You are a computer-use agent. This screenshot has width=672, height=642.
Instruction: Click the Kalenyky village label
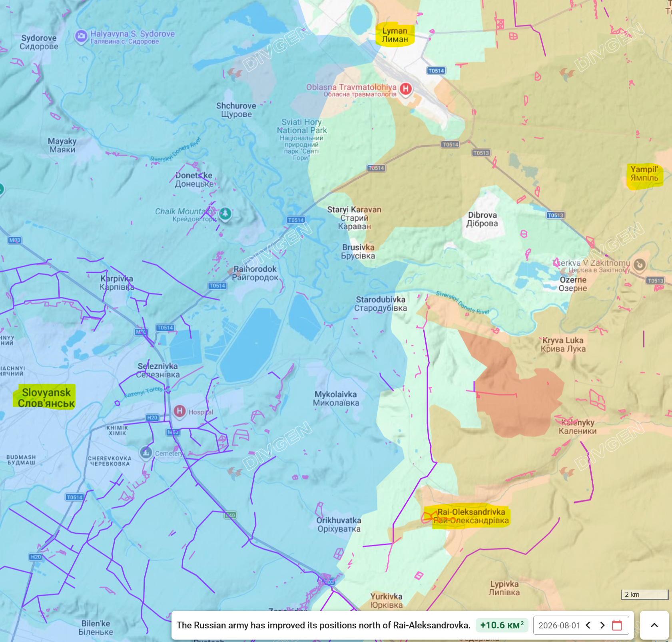tap(578, 426)
